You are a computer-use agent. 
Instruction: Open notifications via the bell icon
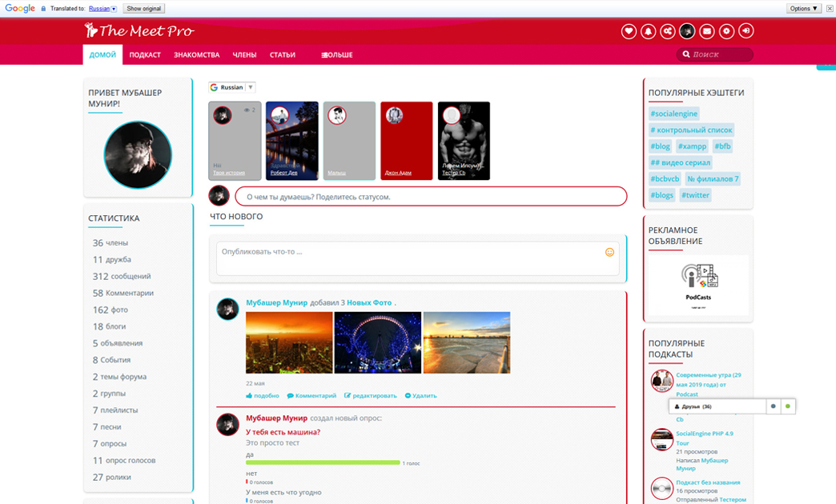pos(648,31)
